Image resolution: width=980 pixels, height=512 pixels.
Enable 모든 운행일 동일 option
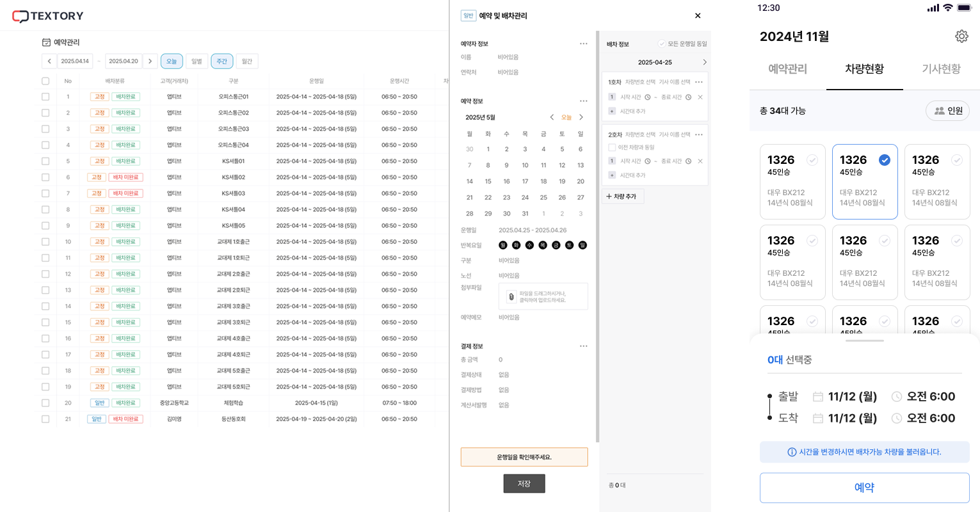pos(662,44)
